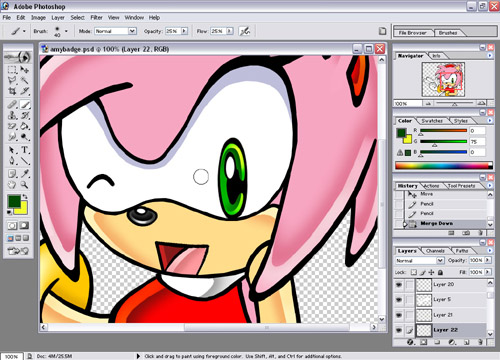Select the Pen tool
The height and width of the screenshot is (360, 500).
tap(12, 161)
